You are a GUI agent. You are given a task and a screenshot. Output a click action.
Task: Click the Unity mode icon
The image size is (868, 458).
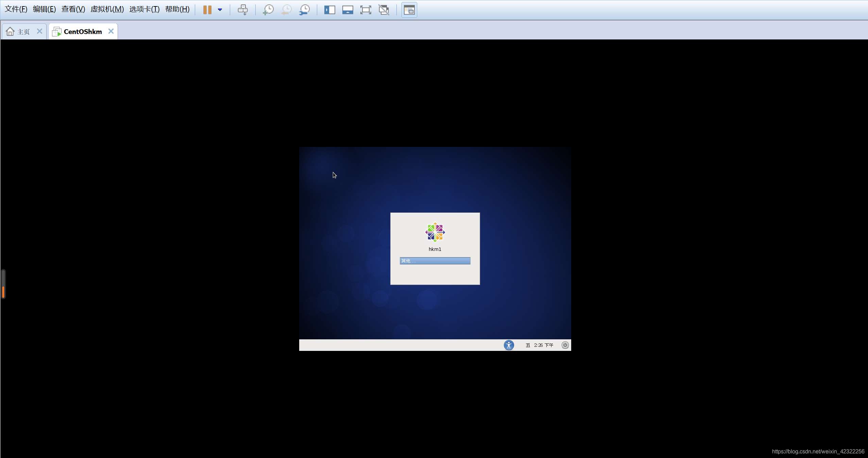[x=384, y=10]
